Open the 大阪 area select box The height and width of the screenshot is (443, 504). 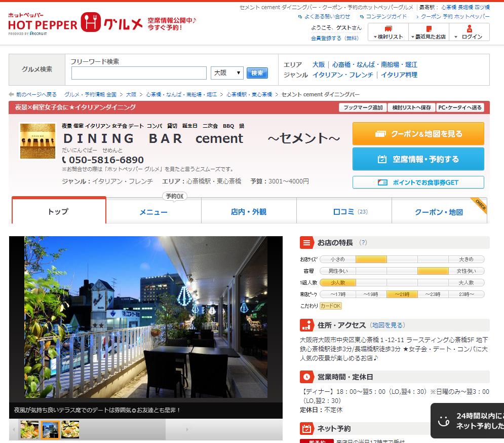tap(227, 73)
